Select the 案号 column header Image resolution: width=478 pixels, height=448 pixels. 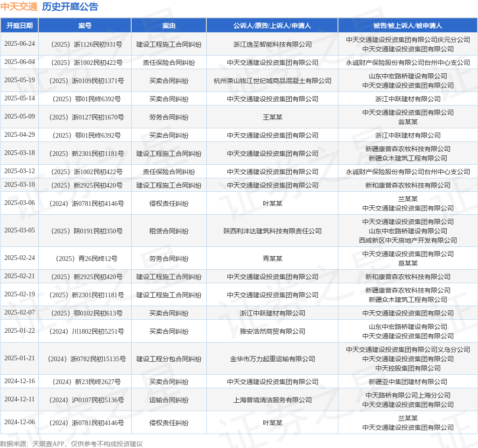tap(85, 26)
